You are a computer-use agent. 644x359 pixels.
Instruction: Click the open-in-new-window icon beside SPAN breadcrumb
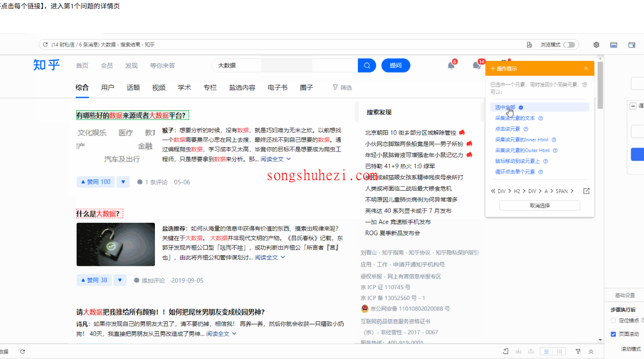(586, 191)
